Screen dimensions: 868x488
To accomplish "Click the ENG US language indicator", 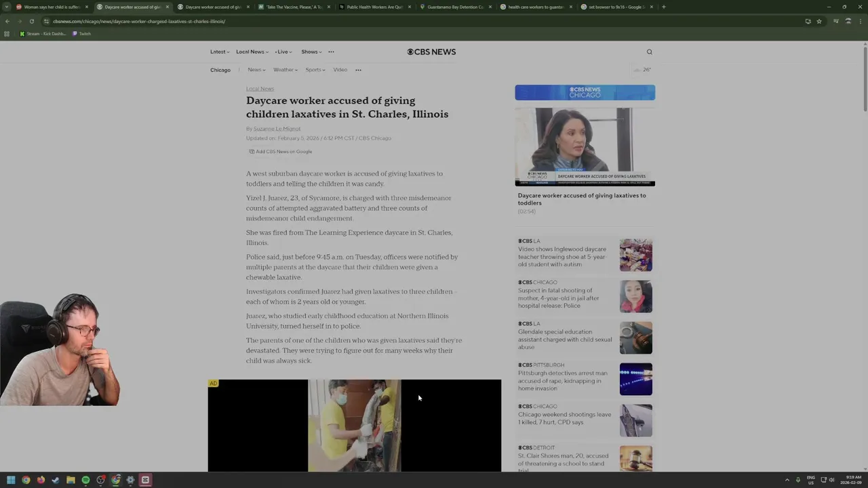I will tap(810, 480).
